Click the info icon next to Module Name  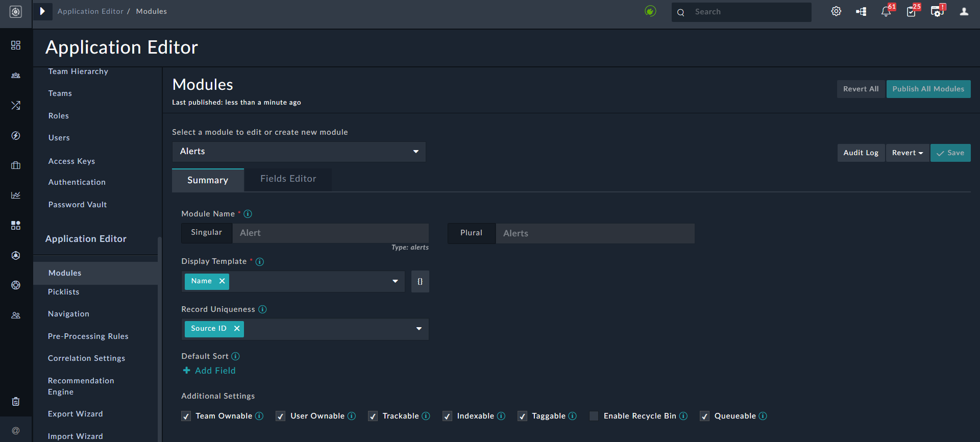coord(248,214)
